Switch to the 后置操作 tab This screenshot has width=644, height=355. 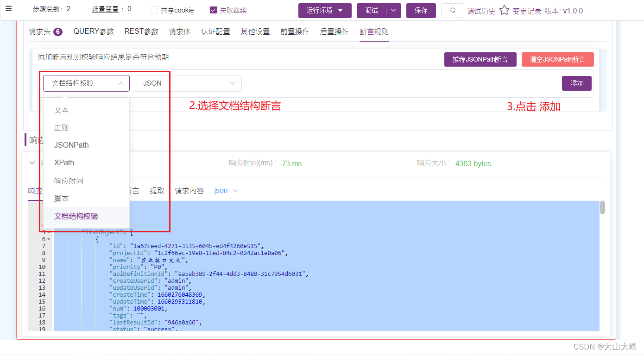pyautogui.click(x=335, y=31)
